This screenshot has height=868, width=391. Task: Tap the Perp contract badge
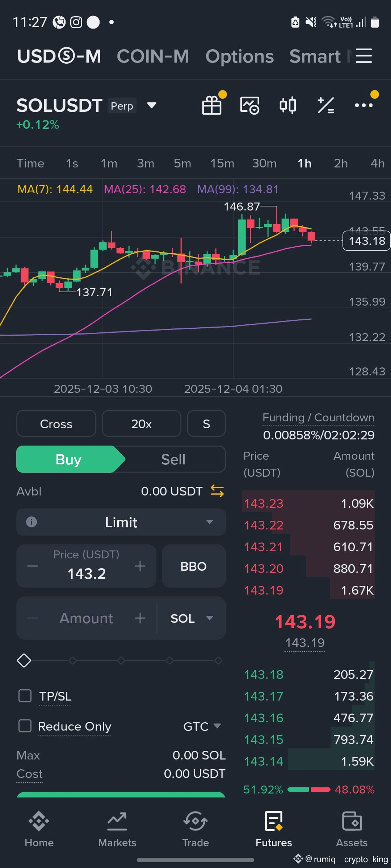pyautogui.click(x=122, y=106)
